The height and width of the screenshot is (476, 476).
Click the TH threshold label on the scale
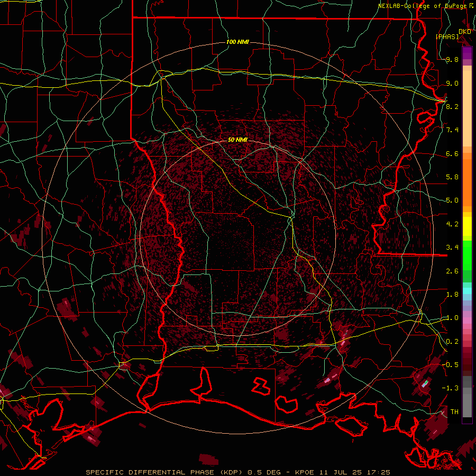tap(454, 412)
